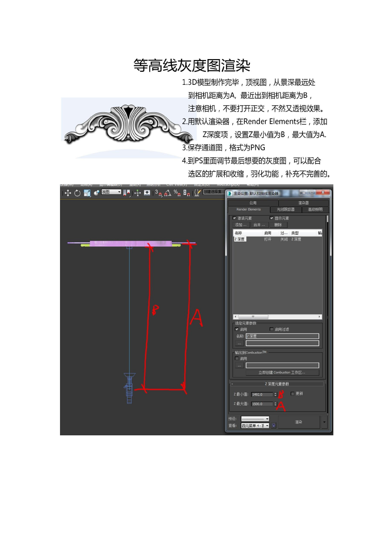Toggle the keyboard shortcut override icon
392x554 pixels.
coord(147,193)
